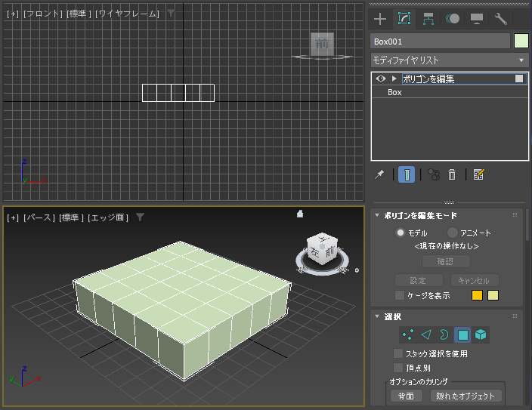Image resolution: width=532 pixels, height=410 pixels.
Task: Click the command panel vertical scrollbar
Action: click(x=527, y=225)
